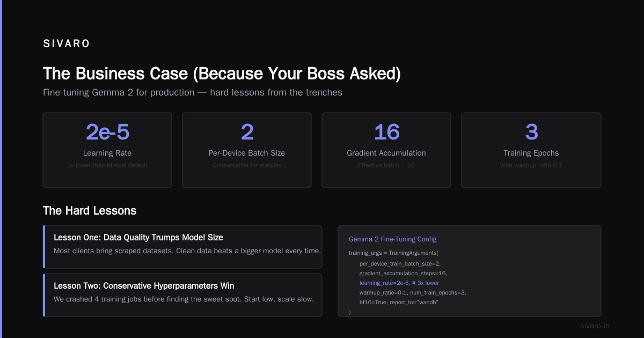
Task: Select the title "The Business Case (Because Your Boss Asked)"
Action: point(222,74)
